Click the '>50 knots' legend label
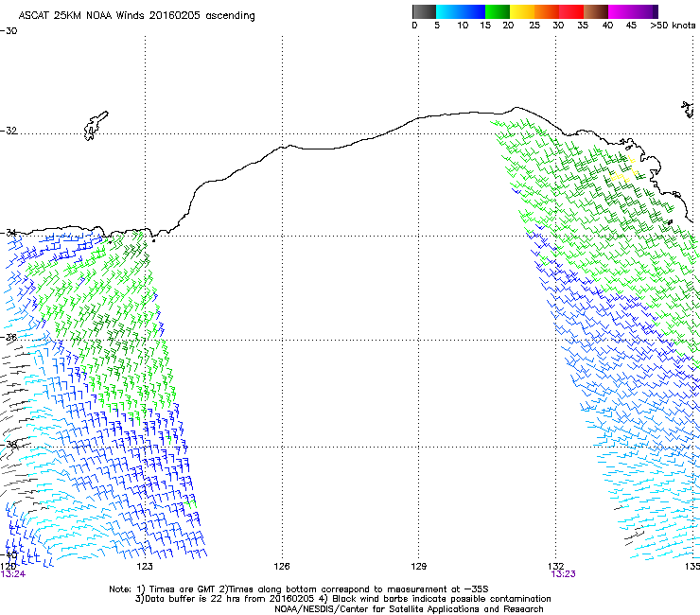The image size is (700, 615). [x=673, y=26]
